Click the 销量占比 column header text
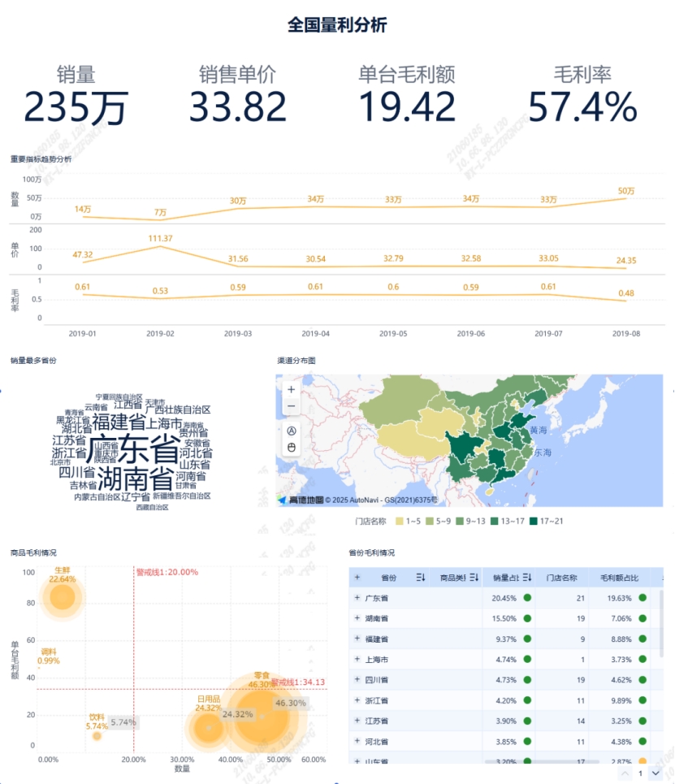 [x=505, y=578]
